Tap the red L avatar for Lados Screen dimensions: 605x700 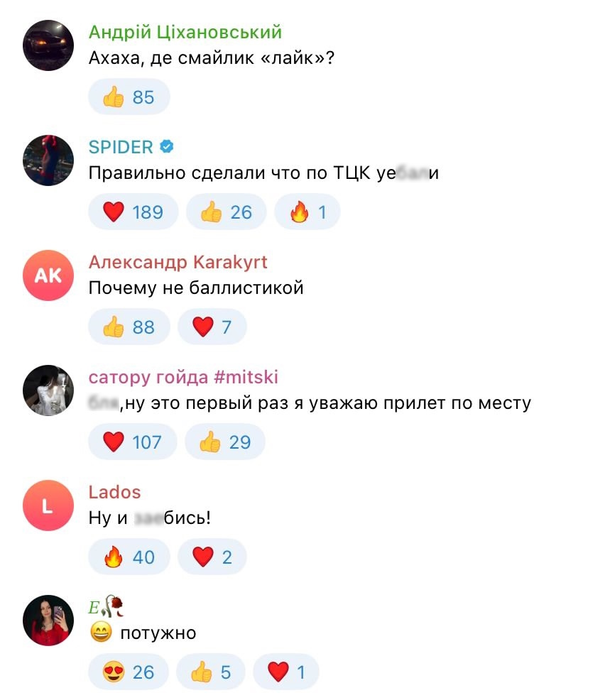click(x=48, y=505)
